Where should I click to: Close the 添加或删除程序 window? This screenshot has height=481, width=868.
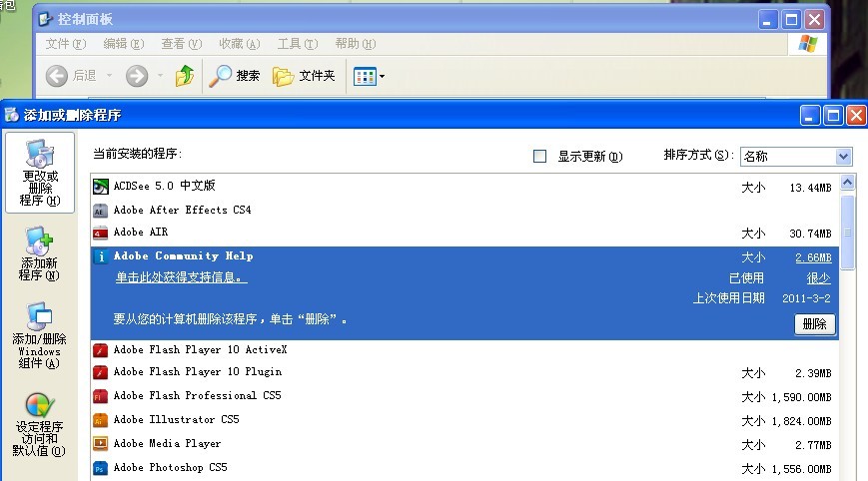(856, 116)
